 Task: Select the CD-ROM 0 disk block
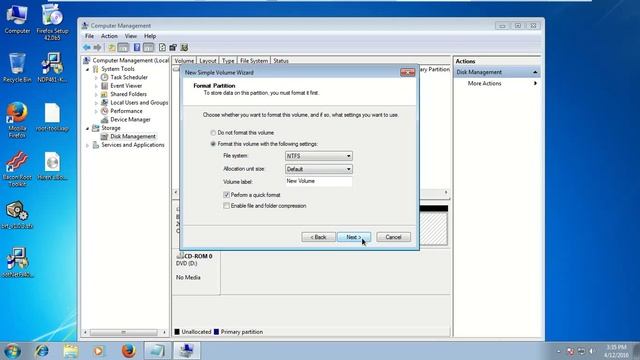point(196,272)
